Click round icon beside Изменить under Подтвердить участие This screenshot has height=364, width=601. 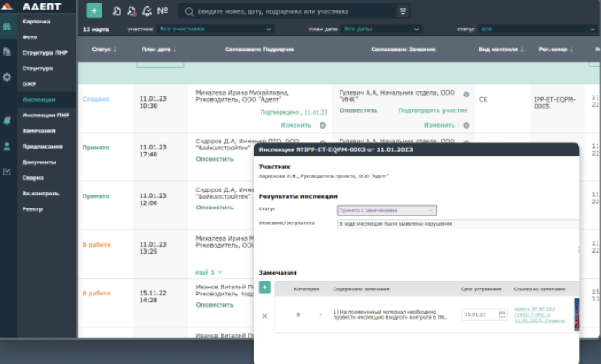[x=466, y=125]
